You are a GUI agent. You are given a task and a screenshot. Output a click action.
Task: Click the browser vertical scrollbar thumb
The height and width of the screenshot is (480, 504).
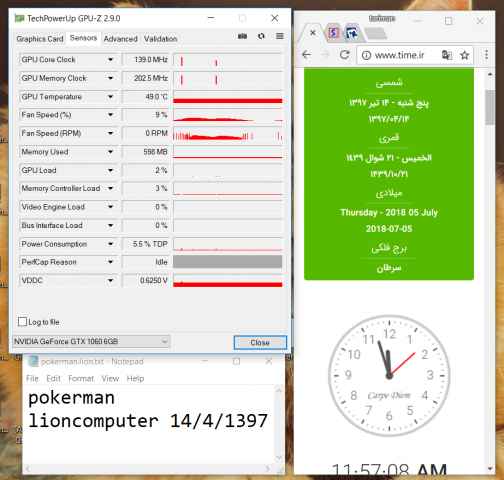(x=490, y=107)
